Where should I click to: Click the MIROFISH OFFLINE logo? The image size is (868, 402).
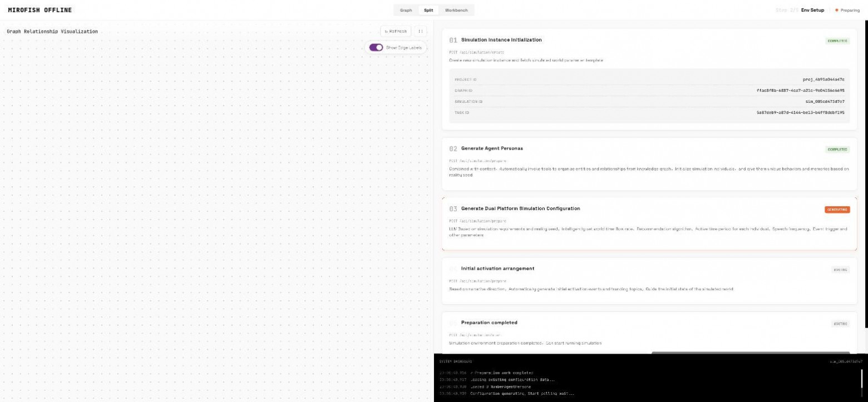point(40,10)
